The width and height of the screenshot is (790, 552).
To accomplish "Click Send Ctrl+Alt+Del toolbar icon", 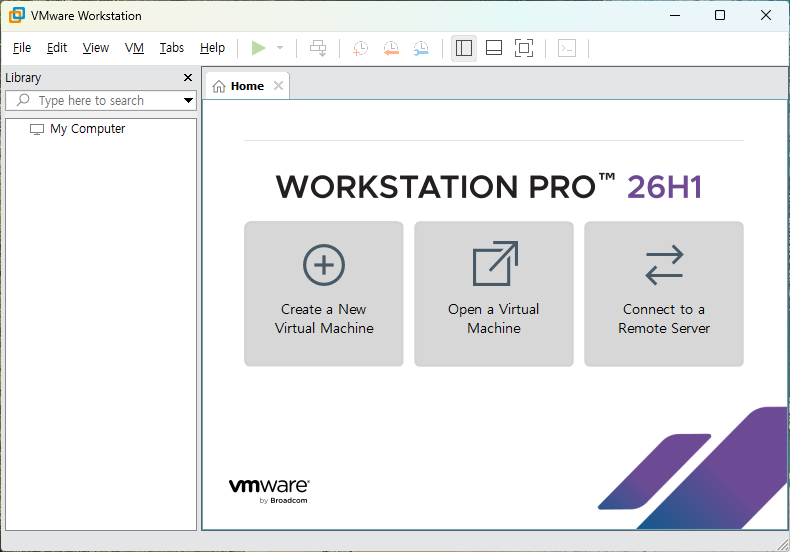I will coord(318,48).
